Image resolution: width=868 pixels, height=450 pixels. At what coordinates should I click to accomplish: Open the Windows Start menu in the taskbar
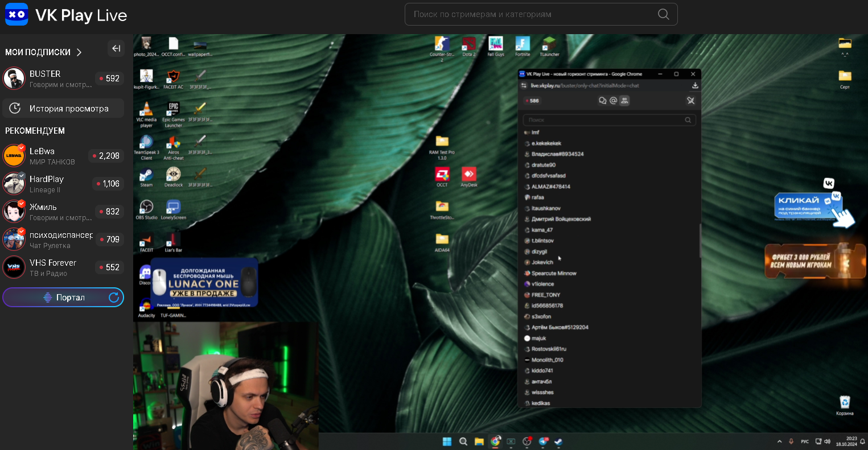point(447,441)
